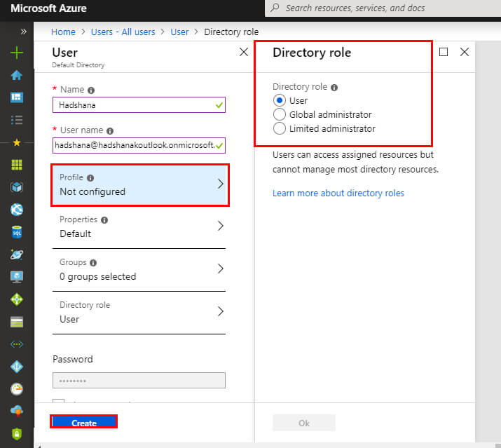Open All resources grid icon
This screenshot has width=501, height=448.
(17, 165)
